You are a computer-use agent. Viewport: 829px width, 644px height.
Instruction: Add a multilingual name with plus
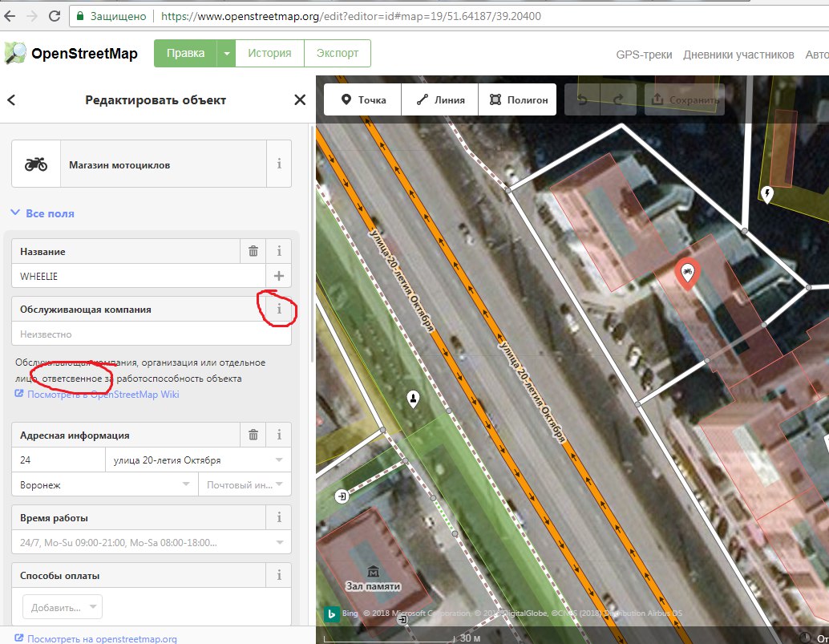point(279,276)
